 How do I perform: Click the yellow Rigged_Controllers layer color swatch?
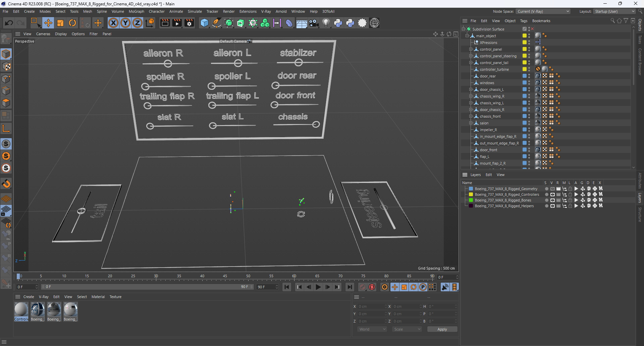(471, 194)
